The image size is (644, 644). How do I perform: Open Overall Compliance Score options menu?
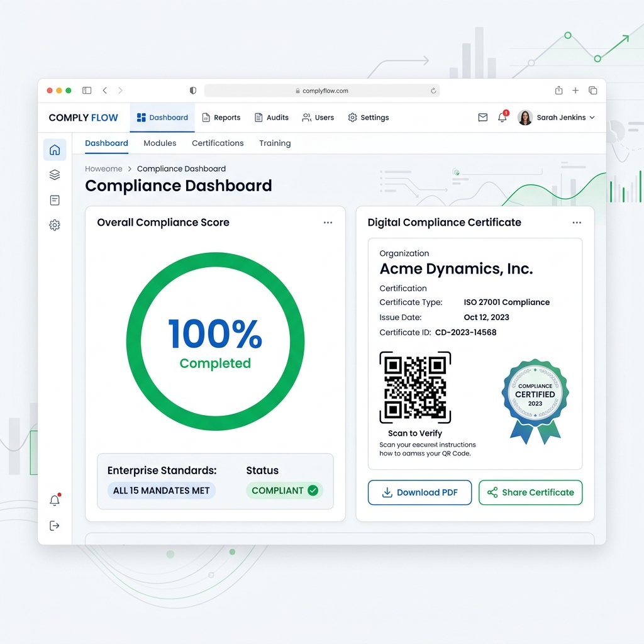[328, 223]
